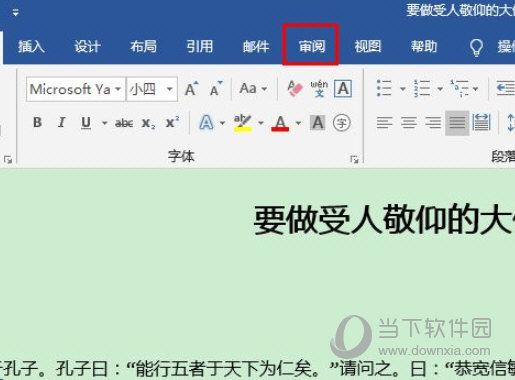Toggle justify alignment
This screenshot has width=515, height=380.
click(457, 123)
